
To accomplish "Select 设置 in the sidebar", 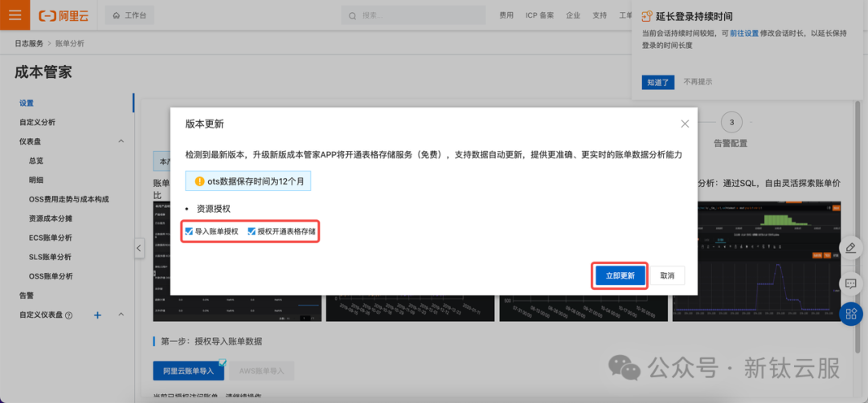I will tap(27, 103).
